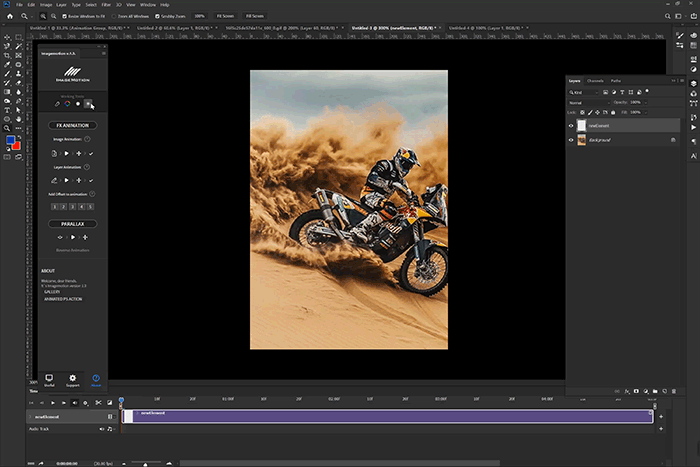Open the blending mode Normal dropdown
Viewport: 700px width, 467px height.
[x=588, y=102]
